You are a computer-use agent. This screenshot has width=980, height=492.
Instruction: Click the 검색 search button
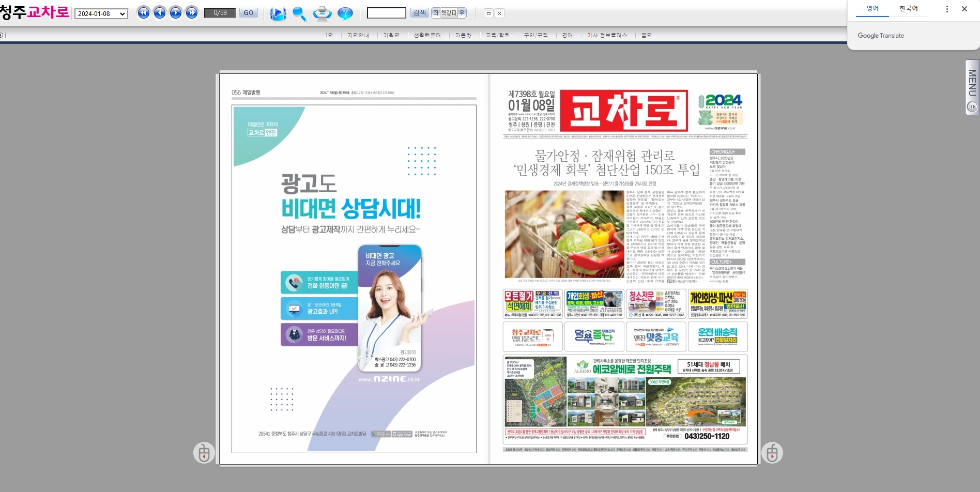coord(420,13)
